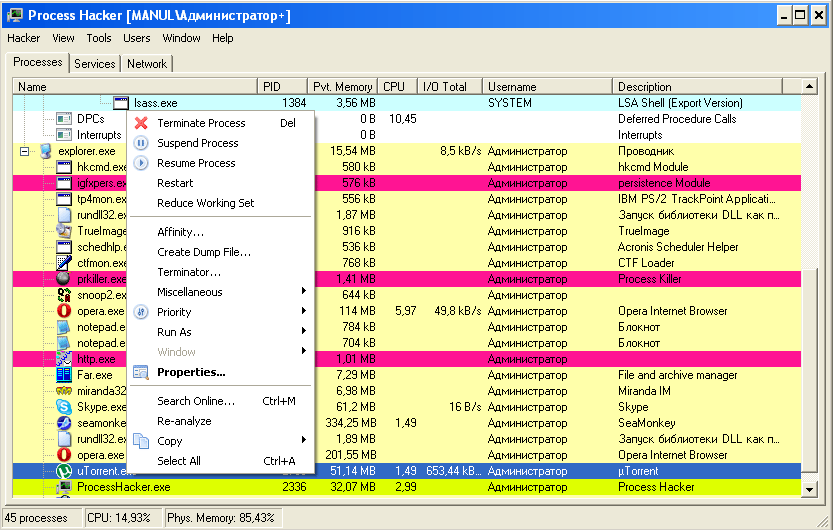Screen dimensions: 833x530
Task: Sort by the PID column header
Action: (x=283, y=87)
